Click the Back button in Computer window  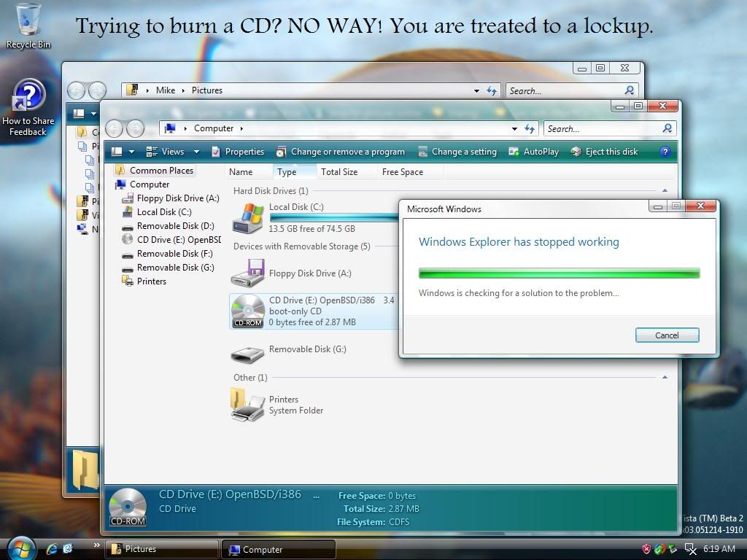[115, 128]
